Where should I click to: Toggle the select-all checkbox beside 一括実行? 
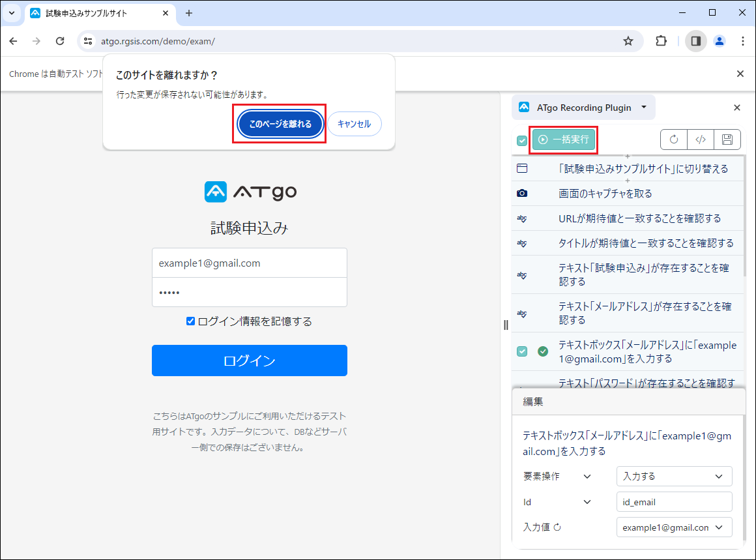pos(521,140)
